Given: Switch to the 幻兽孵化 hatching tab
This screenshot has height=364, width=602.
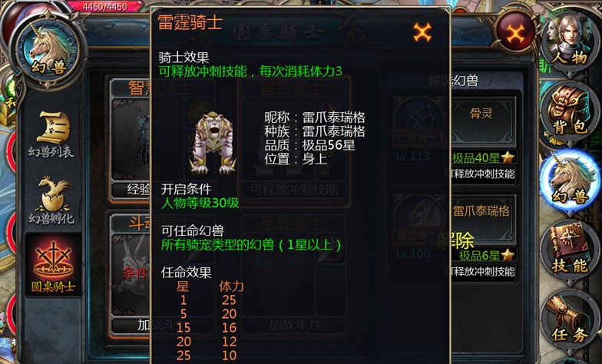Looking at the screenshot, I should pyautogui.click(x=51, y=200).
